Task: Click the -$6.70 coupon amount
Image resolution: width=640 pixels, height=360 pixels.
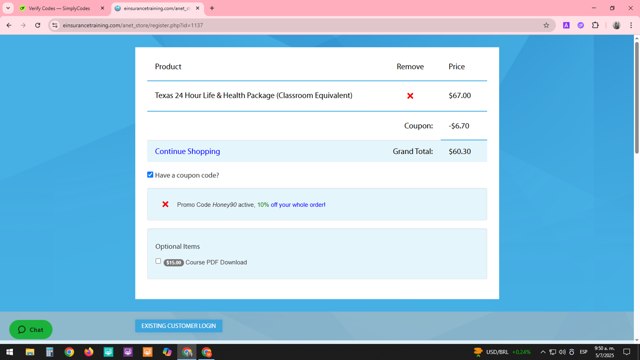Action: coord(459,126)
